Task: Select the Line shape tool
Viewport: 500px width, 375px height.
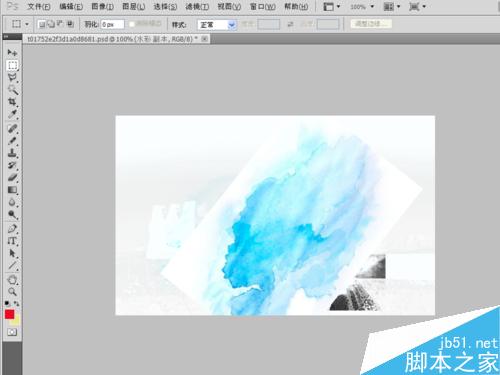Action: 12,266
